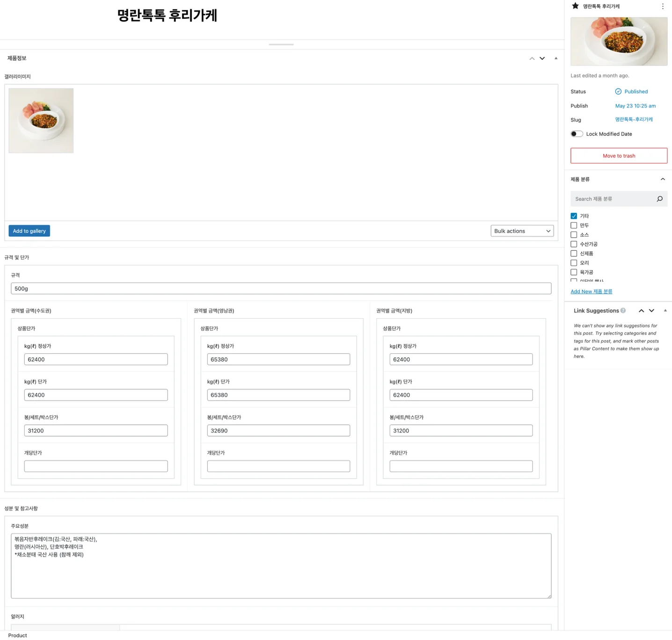Move 제품정보 panel up with arrow
The height and width of the screenshot is (640, 672).
[x=532, y=58]
